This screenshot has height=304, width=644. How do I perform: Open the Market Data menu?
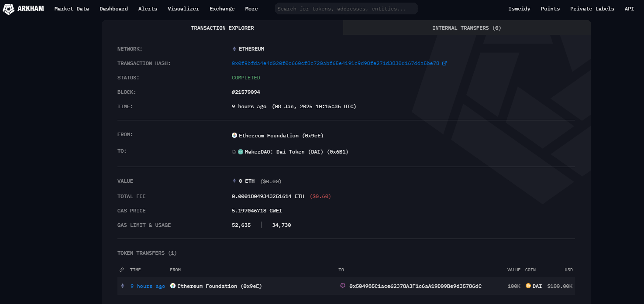(x=72, y=9)
